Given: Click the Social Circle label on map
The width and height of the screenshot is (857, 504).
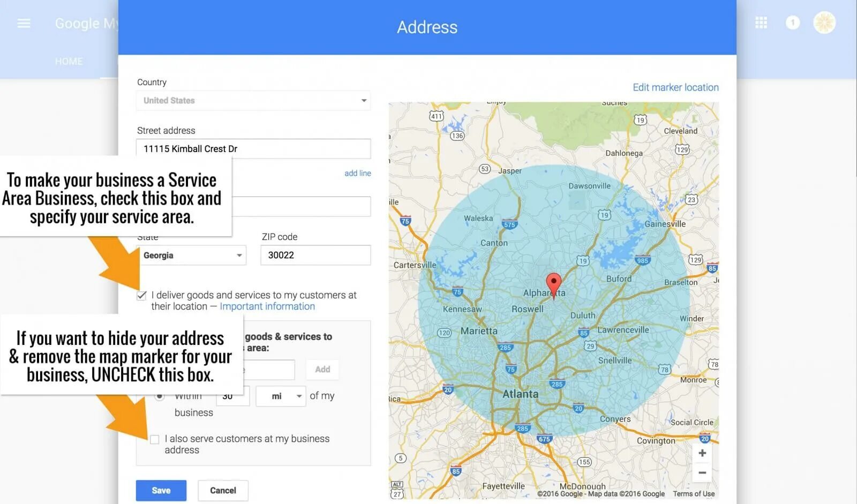Looking at the screenshot, I should 692,423.
